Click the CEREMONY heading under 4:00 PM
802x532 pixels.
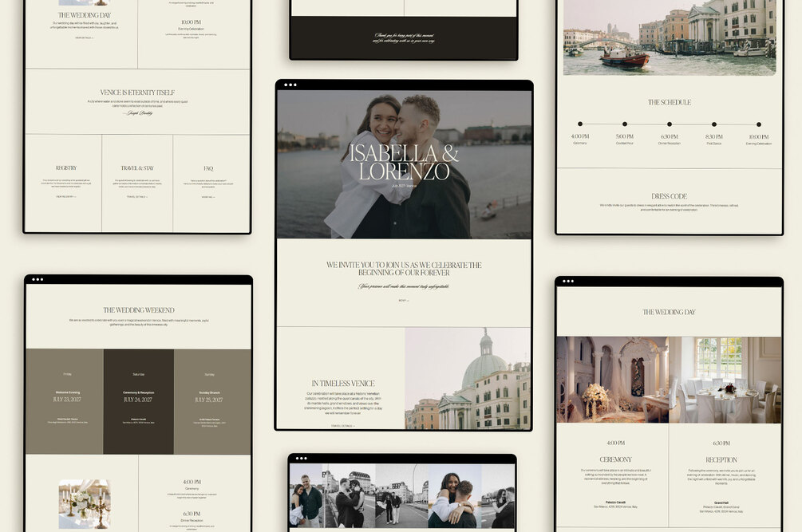pos(615,459)
